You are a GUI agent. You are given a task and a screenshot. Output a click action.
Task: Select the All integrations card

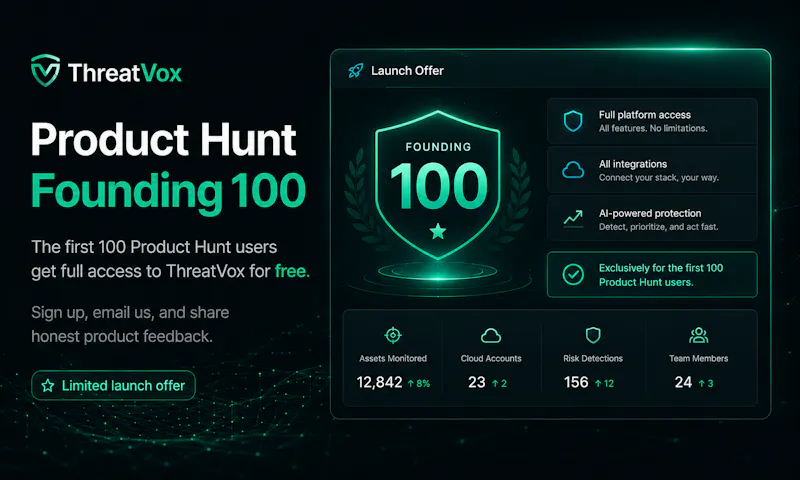[x=652, y=170]
